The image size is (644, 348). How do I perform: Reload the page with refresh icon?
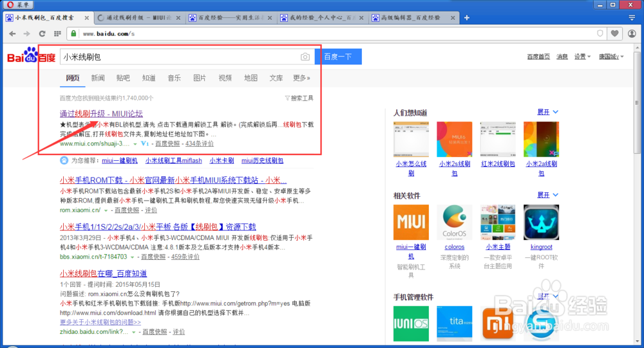[x=42, y=33]
